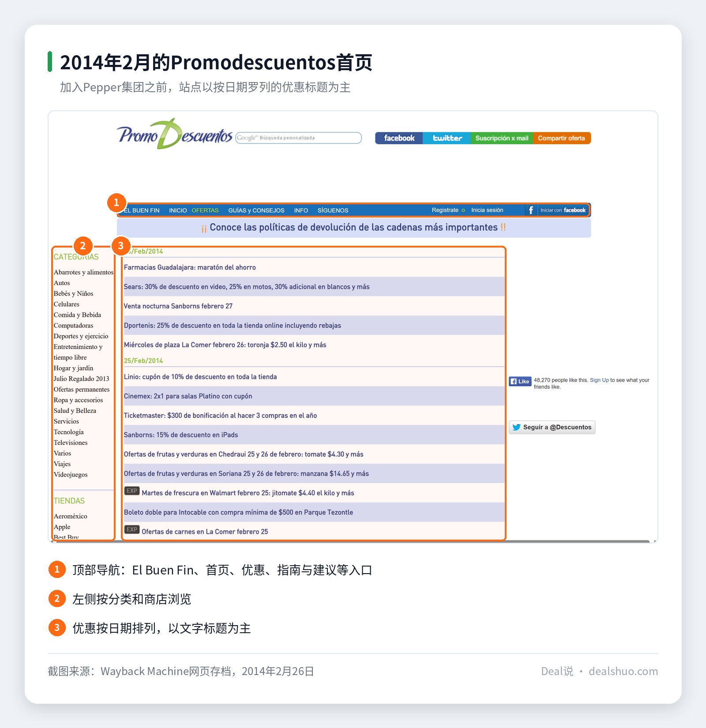Open Julio Regalado 2013 category
The image size is (706, 728).
(x=81, y=379)
